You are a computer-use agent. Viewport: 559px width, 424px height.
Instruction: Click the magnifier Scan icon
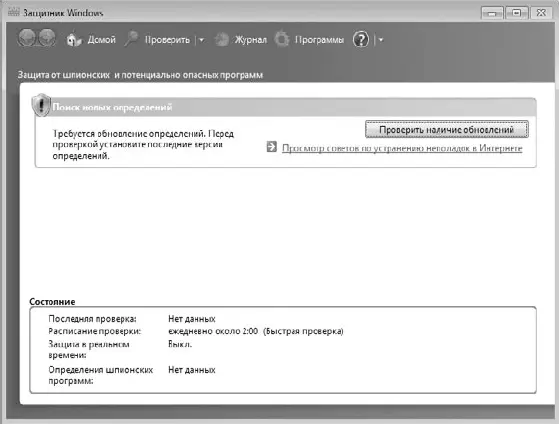click(x=131, y=39)
